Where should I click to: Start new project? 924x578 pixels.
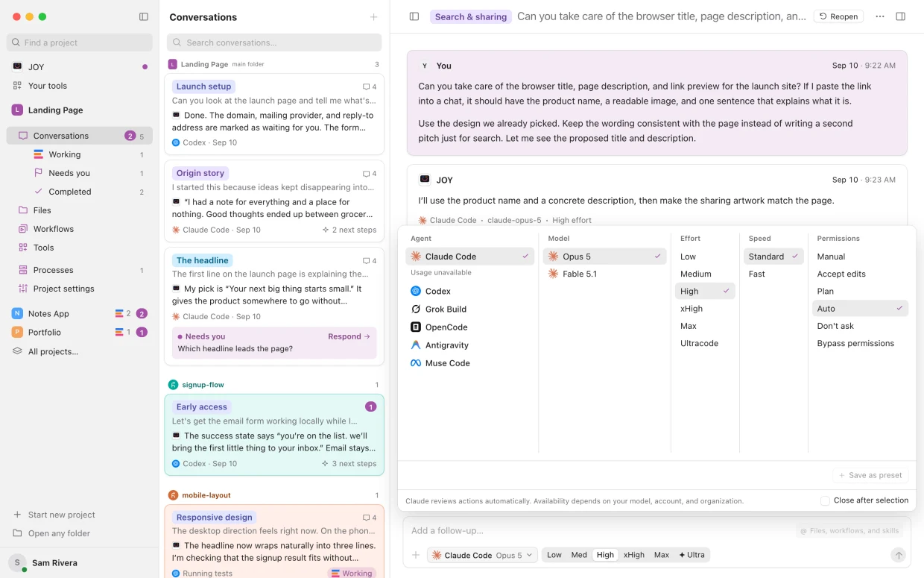point(79,515)
